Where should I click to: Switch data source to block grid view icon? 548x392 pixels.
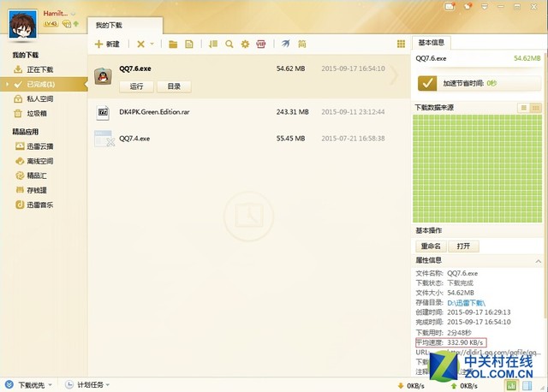click(x=535, y=108)
